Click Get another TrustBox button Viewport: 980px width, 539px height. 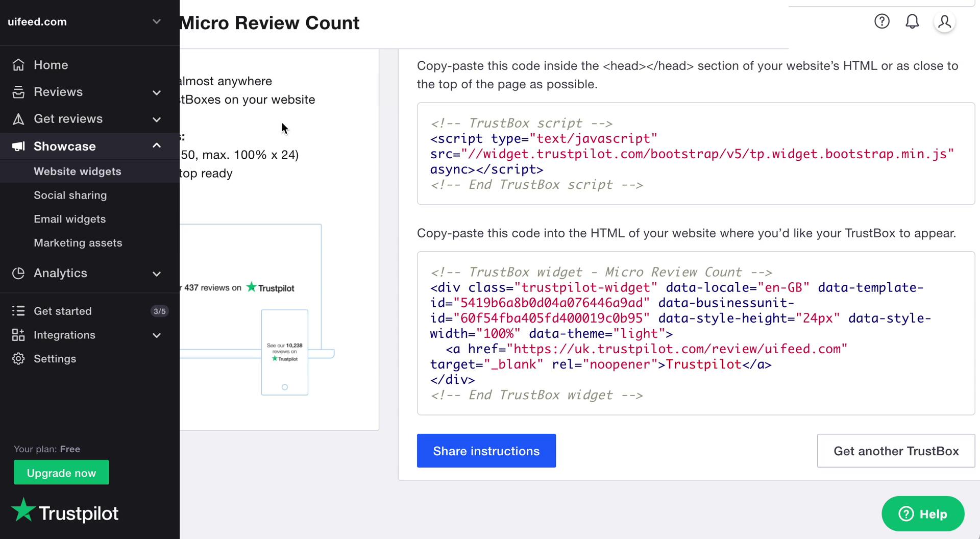[896, 451]
